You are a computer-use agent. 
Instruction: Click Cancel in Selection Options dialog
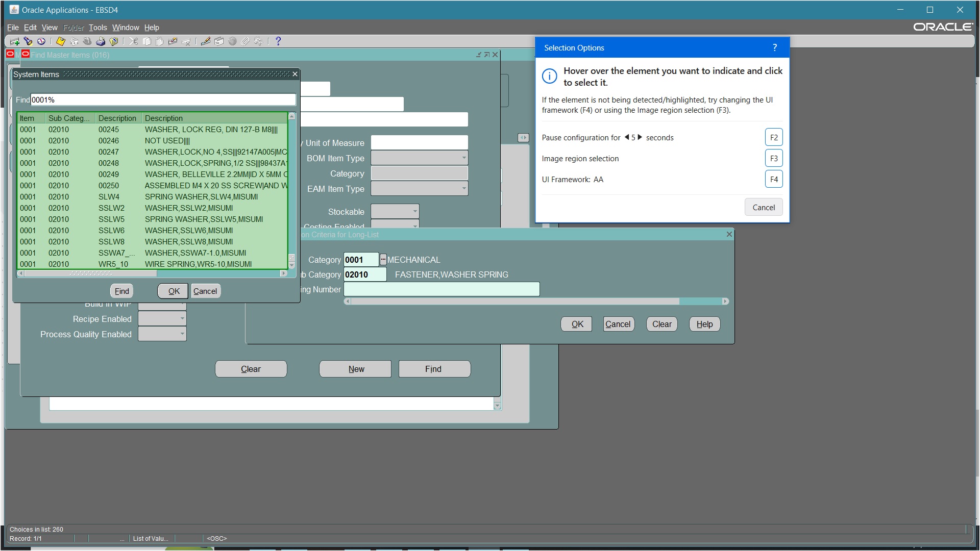tap(763, 207)
